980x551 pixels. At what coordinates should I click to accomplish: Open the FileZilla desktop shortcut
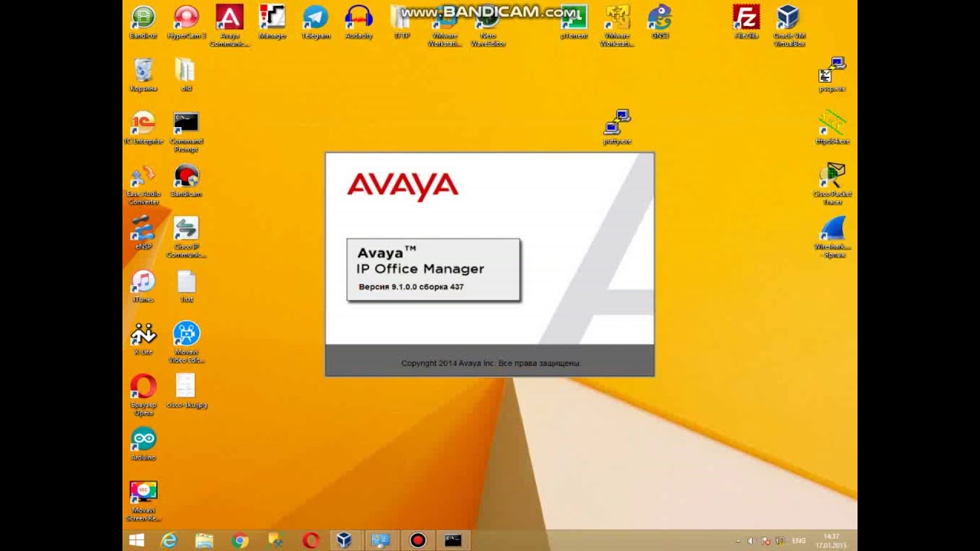coord(746,22)
